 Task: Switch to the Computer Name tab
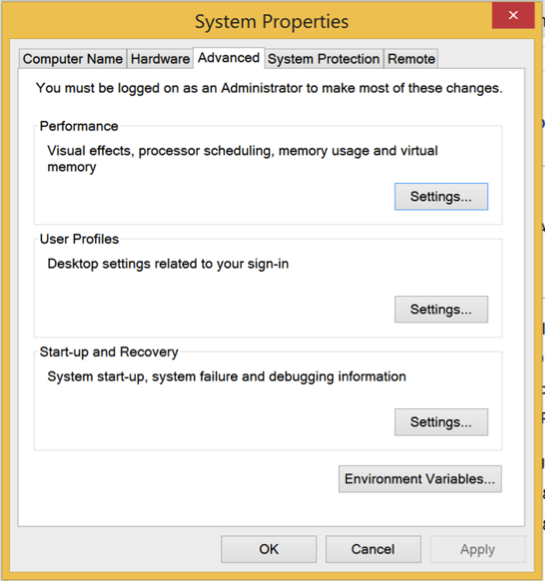click(x=73, y=59)
